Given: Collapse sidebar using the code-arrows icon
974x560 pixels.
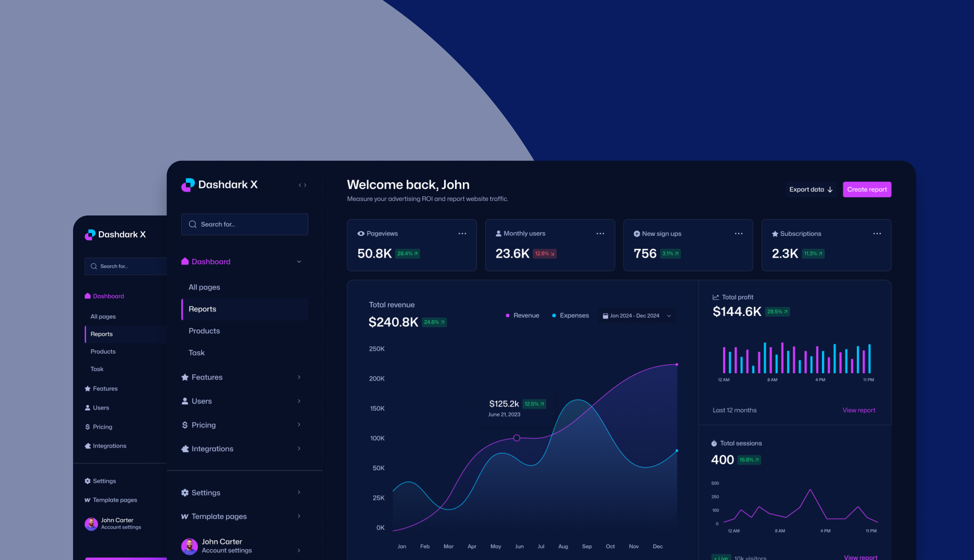Looking at the screenshot, I should point(302,185).
